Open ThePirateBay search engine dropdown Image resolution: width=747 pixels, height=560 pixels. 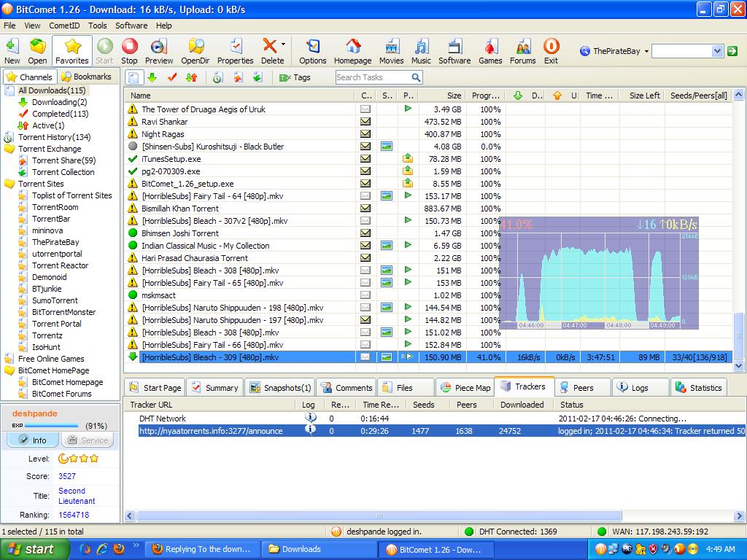pos(646,51)
